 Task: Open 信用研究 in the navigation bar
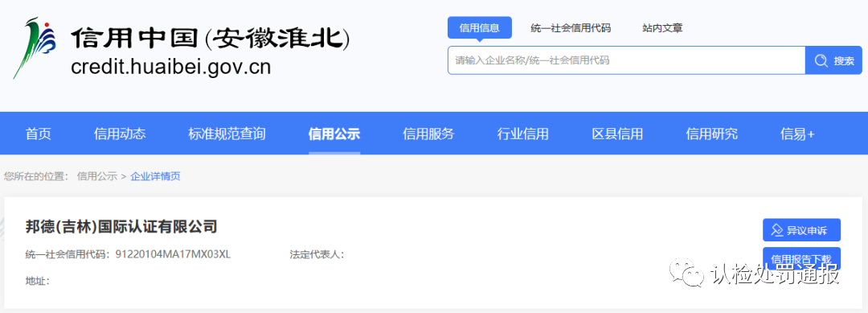[711, 134]
